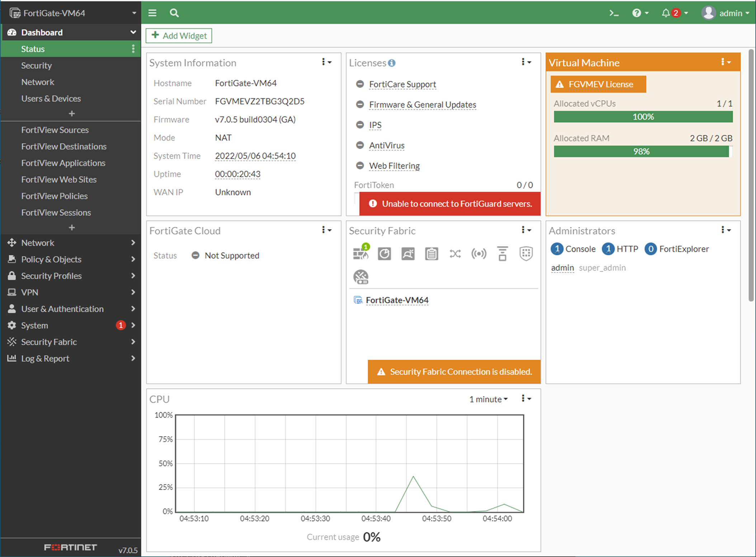Image resolution: width=756 pixels, height=557 pixels.
Task: Open the Status page options kebab
Action: point(133,49)
